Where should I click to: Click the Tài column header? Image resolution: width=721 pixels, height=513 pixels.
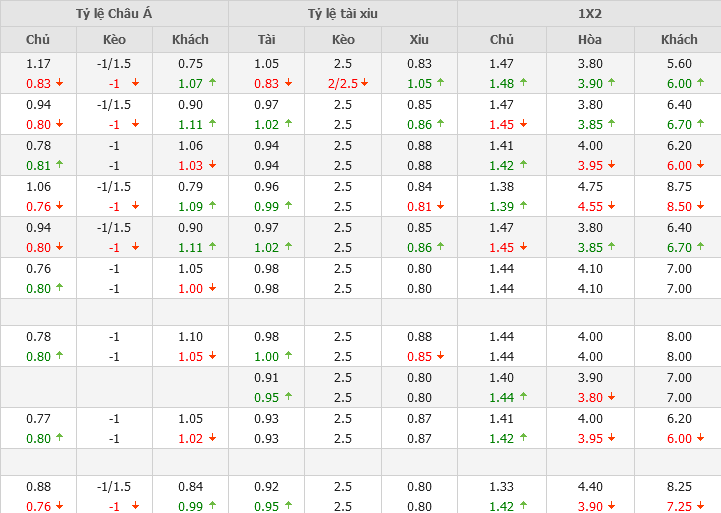click(266, 40)
